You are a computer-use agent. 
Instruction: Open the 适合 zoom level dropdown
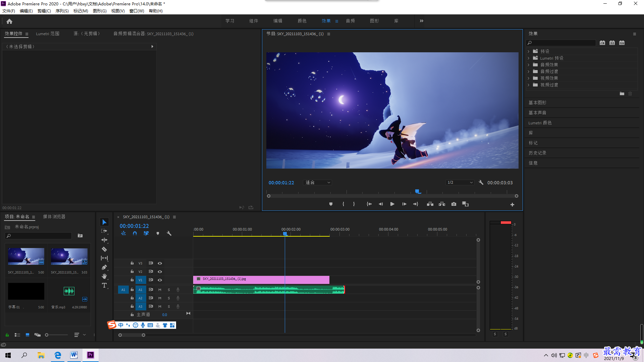(x=317, y=183)
